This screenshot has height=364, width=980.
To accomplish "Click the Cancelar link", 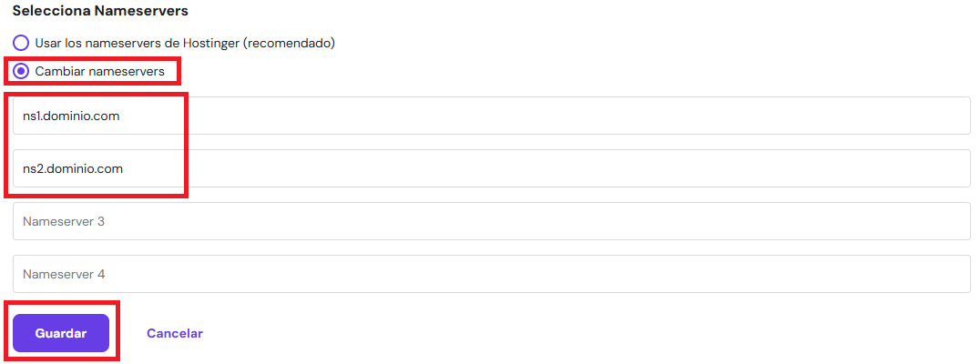I will point(175,333).
